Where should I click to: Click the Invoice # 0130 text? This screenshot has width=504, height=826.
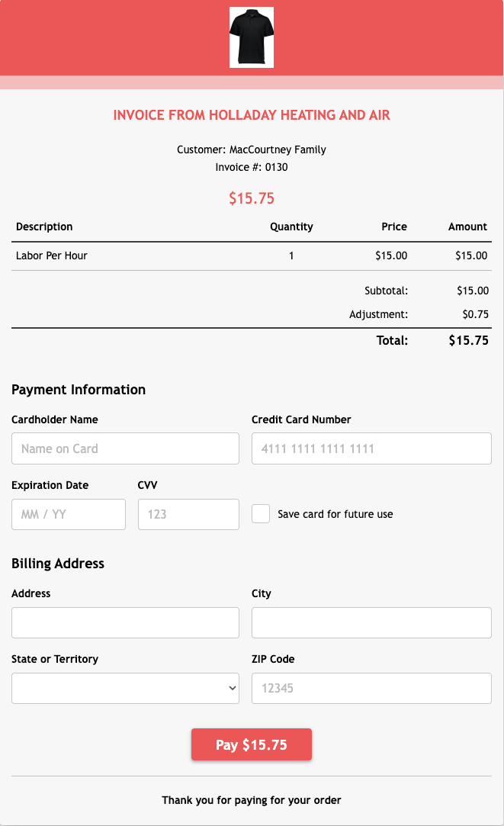pos(251,167)
